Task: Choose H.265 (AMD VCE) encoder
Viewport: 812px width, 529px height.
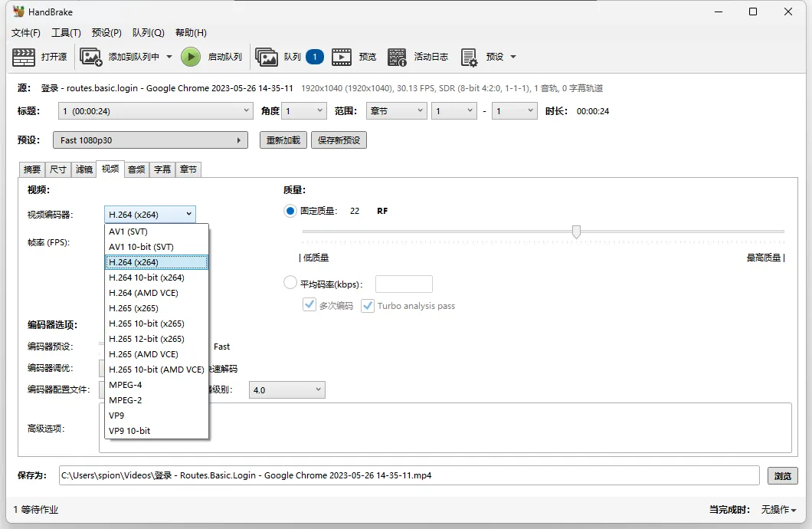Action: 156,354
